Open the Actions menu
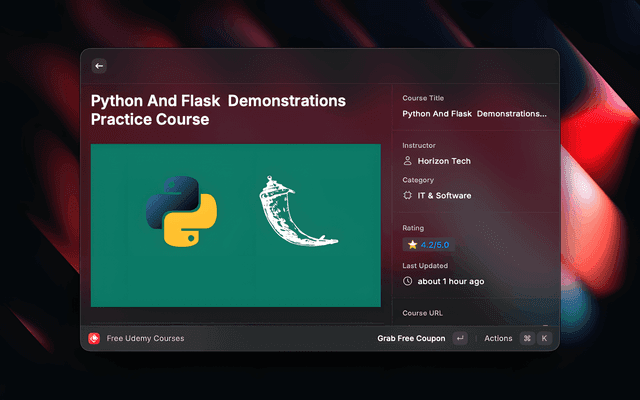 [498, 338]
